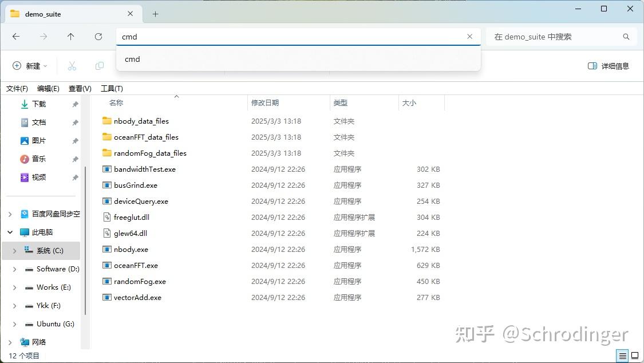Switch to large thumbnails view at bottom right
The width and height of the screenshot is (644, 363).
point(635,356)
